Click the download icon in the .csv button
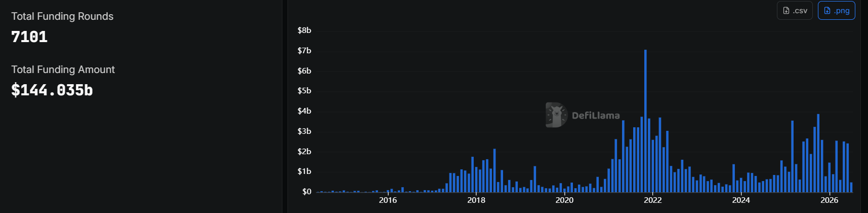This screenshot has height=213, width=868. coord(786,11)
